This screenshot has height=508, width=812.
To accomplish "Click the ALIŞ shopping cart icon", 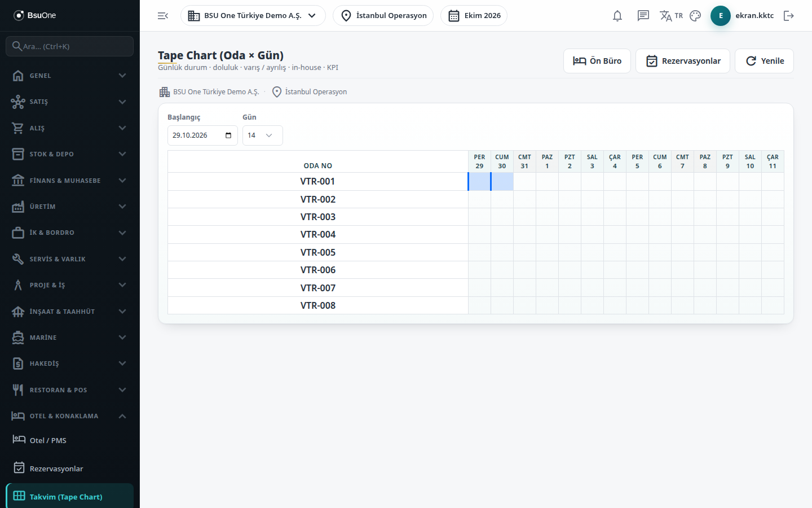I will tap(18, 128).
